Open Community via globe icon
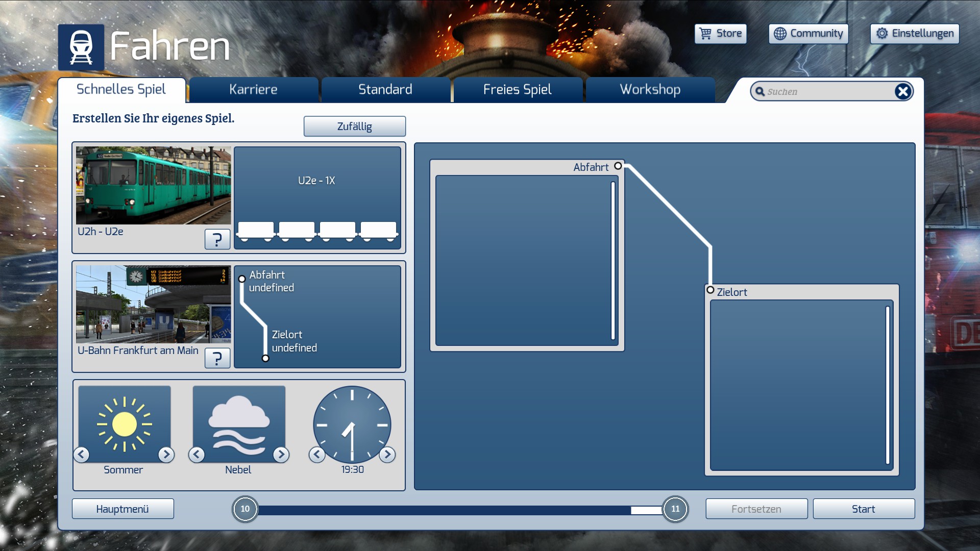 coord(780,34)
